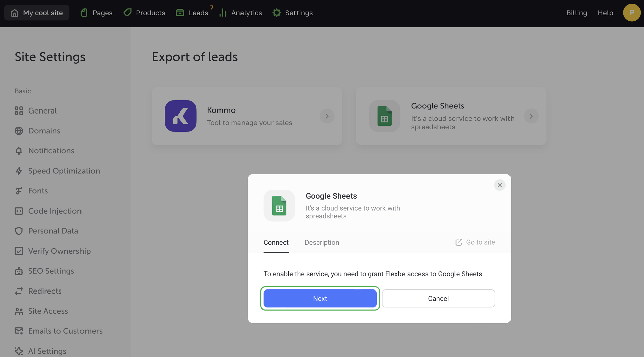Viewport: 644px width, 357px height.
Task: Open Domains settings globe icon
Action: click(19, 131)
